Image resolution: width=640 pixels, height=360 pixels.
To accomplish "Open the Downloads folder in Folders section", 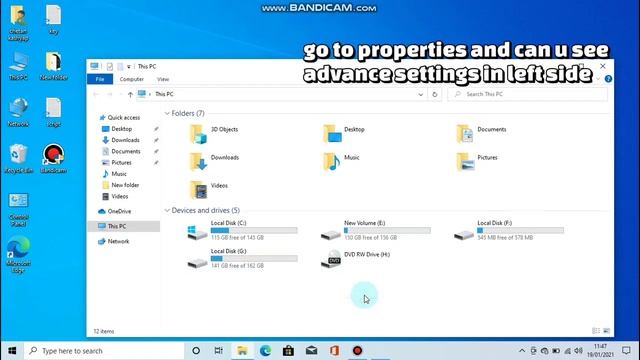I will [x=198, y=162].
